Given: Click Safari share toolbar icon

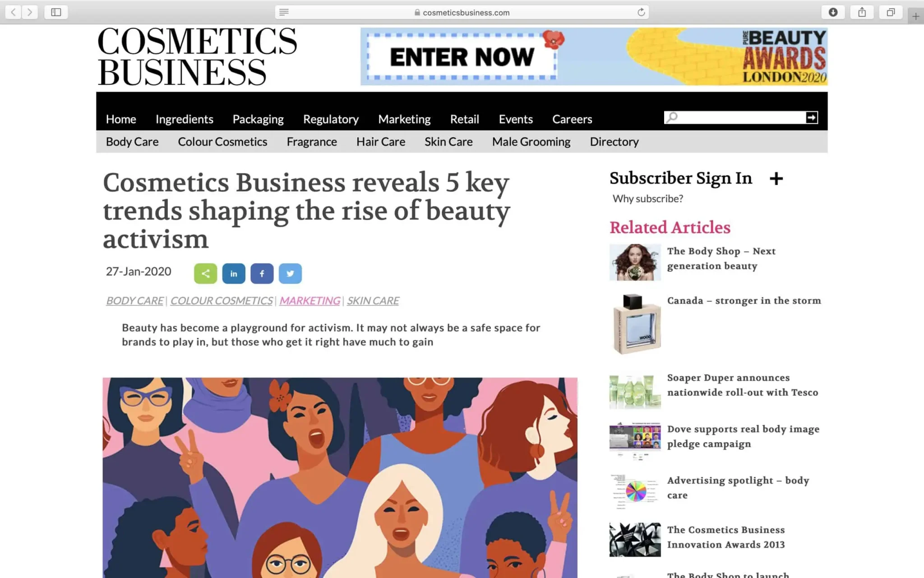Looking at the screenshot, I should (862, 12).
